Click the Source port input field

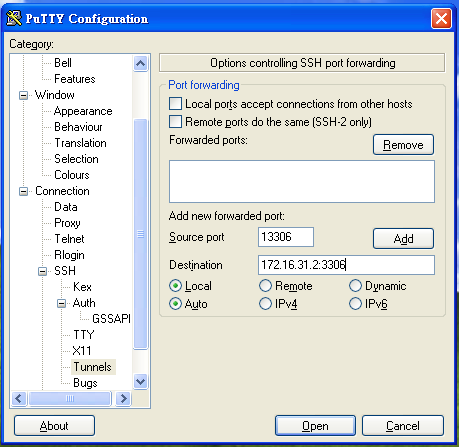(x=286, y=237)
